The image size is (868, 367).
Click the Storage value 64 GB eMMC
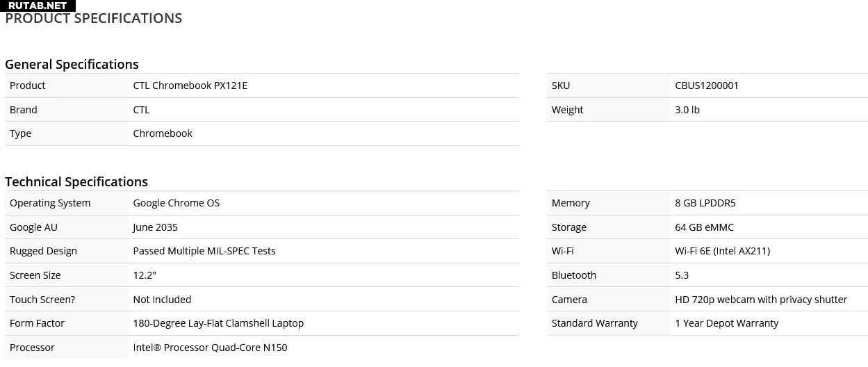tap(704, 227)
